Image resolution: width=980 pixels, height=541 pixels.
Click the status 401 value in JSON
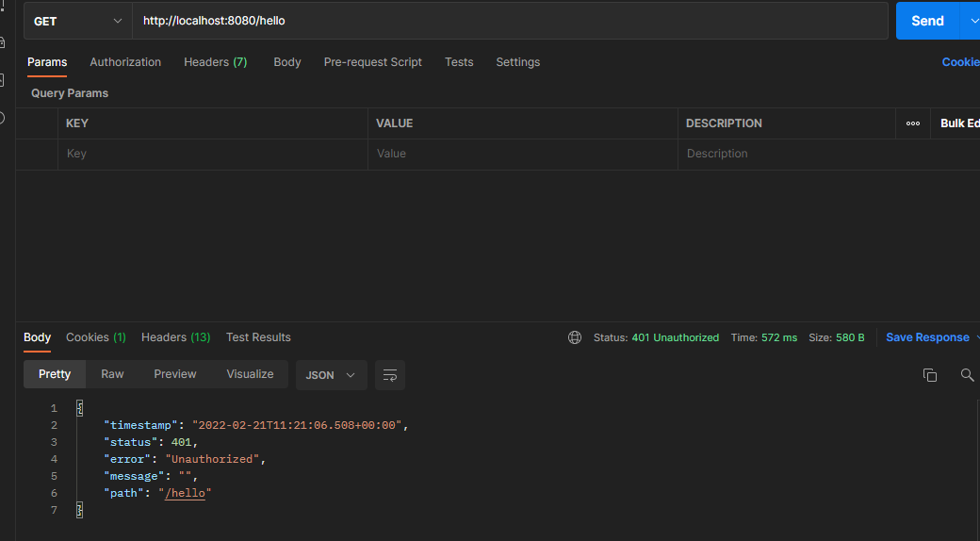pyautogui.click(x=181, y=442)
